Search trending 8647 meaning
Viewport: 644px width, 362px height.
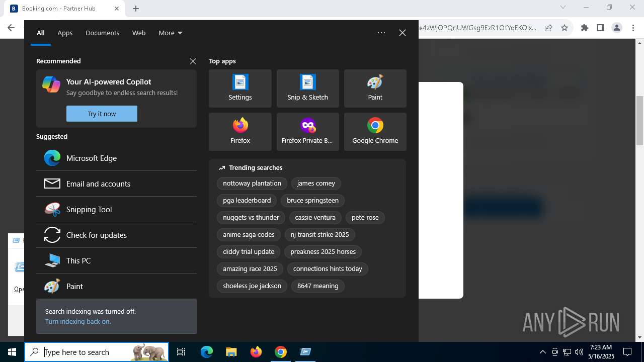(x=318, y=286)
